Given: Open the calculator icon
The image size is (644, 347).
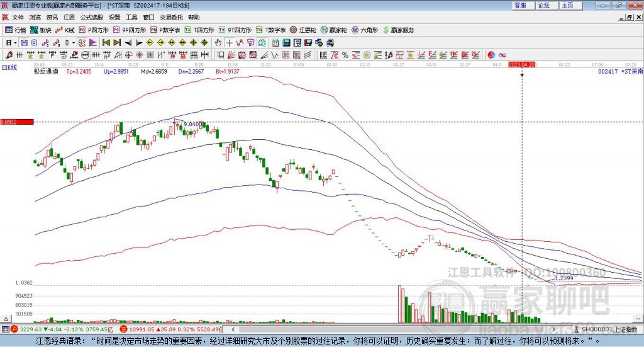Looking at the screenshot, I should (286, 43).
